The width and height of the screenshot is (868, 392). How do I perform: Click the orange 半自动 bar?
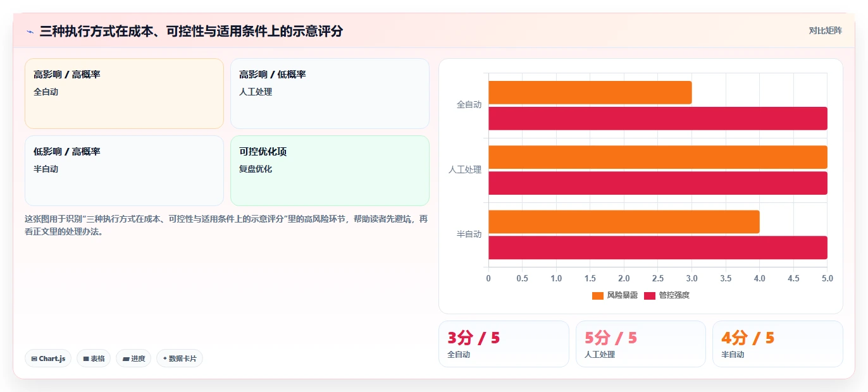pyautogui.click(x=624, y=221)
